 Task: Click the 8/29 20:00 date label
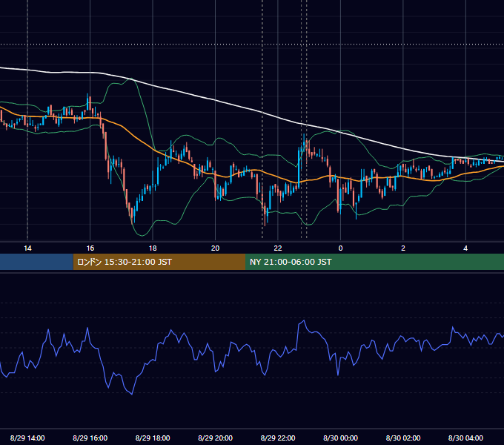point(216,438)
